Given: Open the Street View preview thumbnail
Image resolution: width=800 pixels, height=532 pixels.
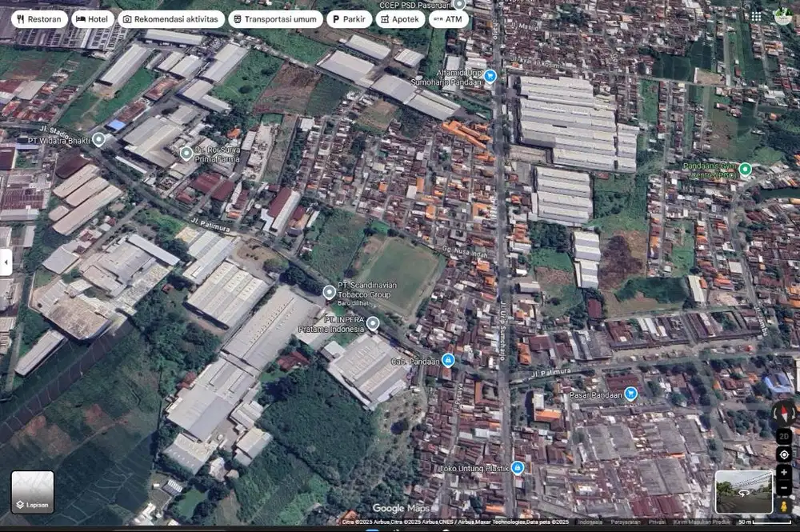Looking at the screenshot, I should coord(744,490).
